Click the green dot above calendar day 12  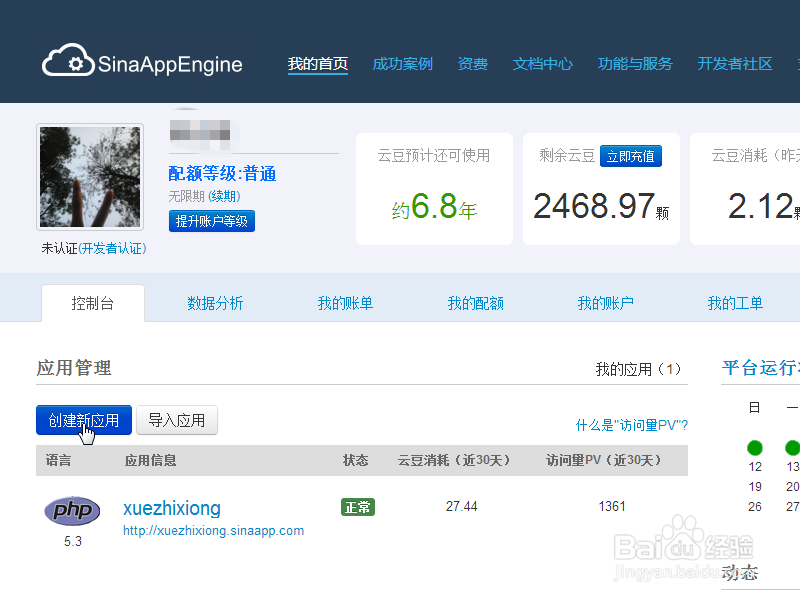coord(755,448)
